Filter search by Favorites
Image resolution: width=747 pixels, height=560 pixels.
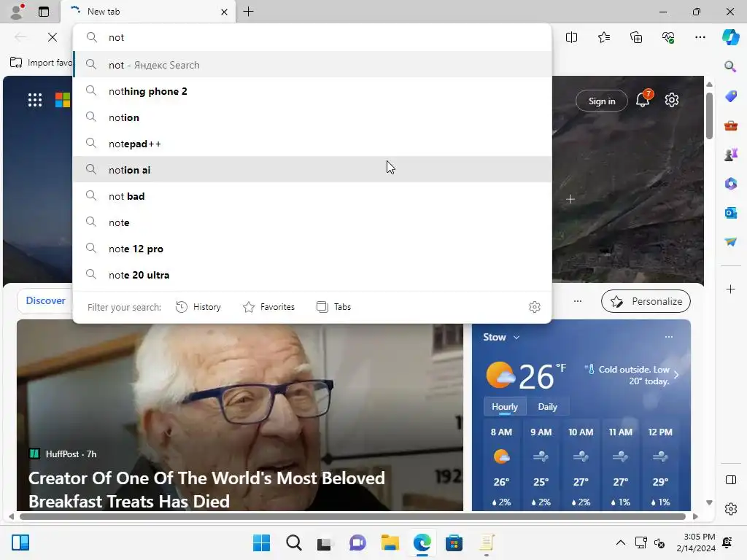[x=268, y=307]
